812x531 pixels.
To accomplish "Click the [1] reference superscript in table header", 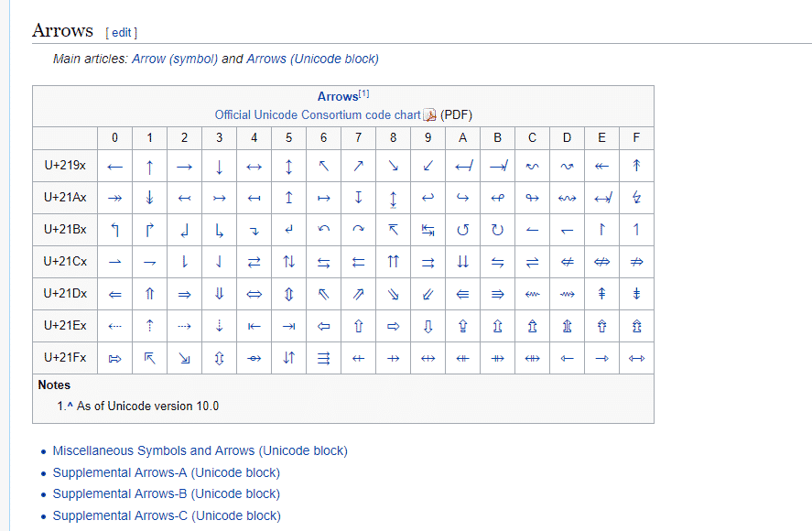I will click(x=364, y=93).
